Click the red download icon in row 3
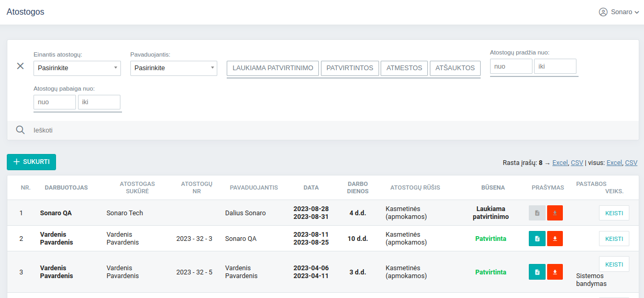644x298 pixels. (x=555, y=272)
